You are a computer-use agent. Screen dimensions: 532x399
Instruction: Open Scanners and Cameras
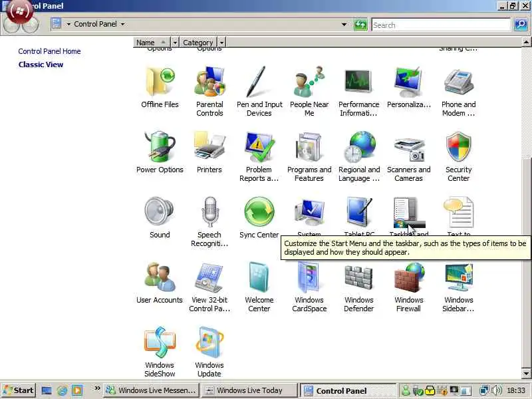click(408, 157)
